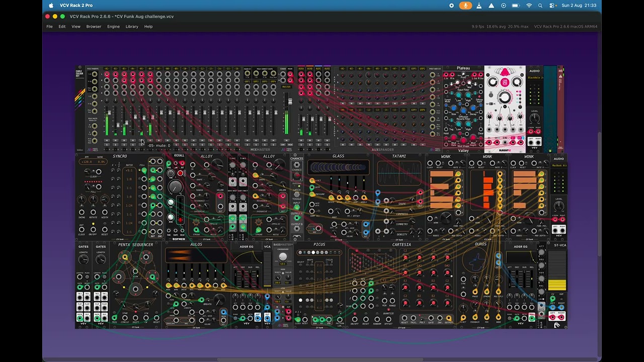
Task: Click the MixMaster master fader
Action: (290, 102)
